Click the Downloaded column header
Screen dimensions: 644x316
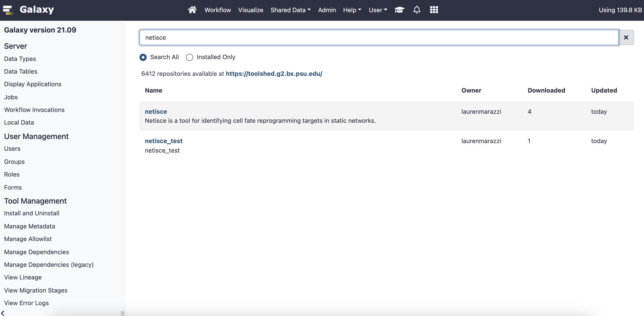[546, 91]
